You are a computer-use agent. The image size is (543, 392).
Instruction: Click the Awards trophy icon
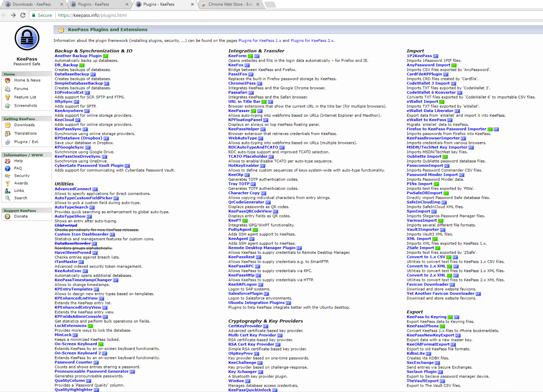[x=8, y=183]
